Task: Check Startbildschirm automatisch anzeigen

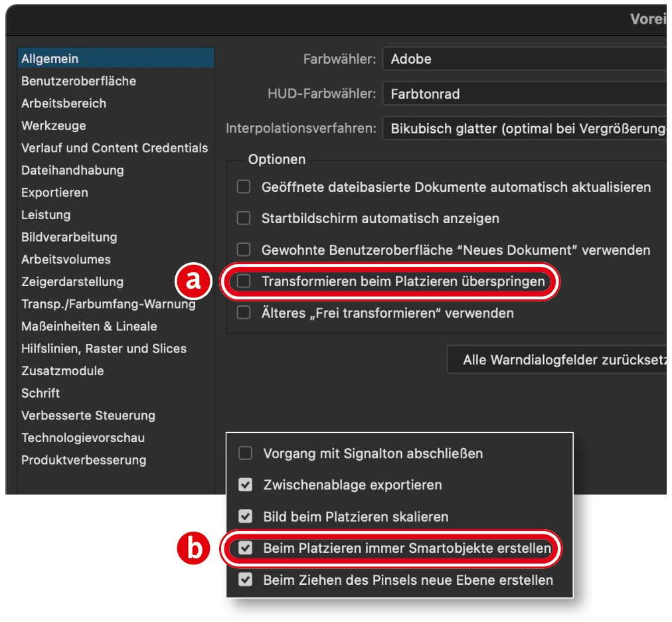Action: coord(244,218)
